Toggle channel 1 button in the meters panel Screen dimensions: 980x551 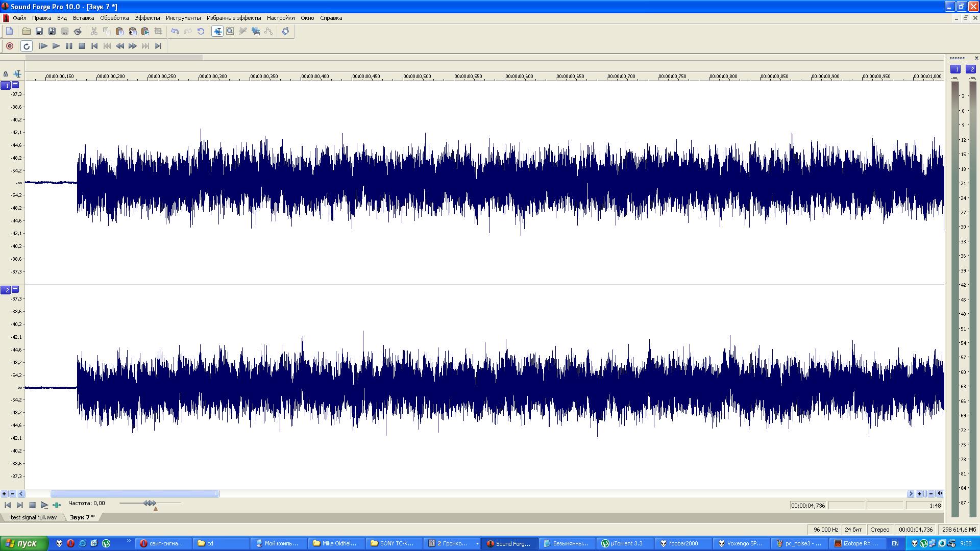coord(955,69)
